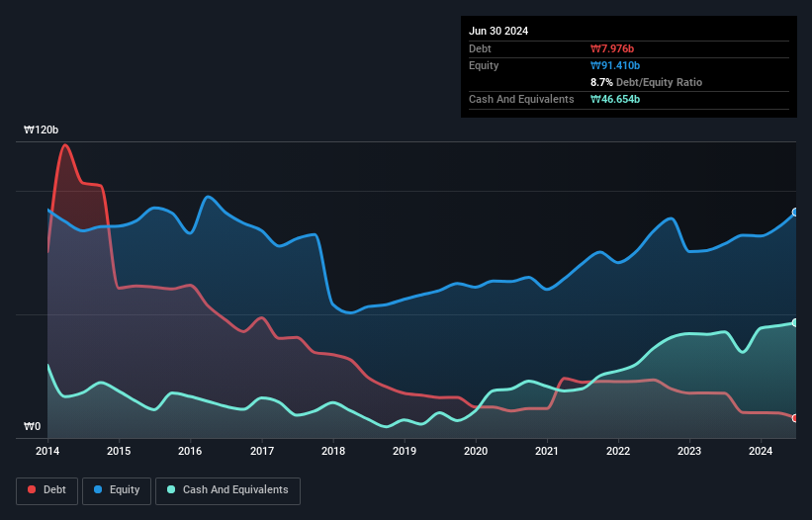Click the ₩46.654b cash value

pyautogui.click(x=615, y=99)
